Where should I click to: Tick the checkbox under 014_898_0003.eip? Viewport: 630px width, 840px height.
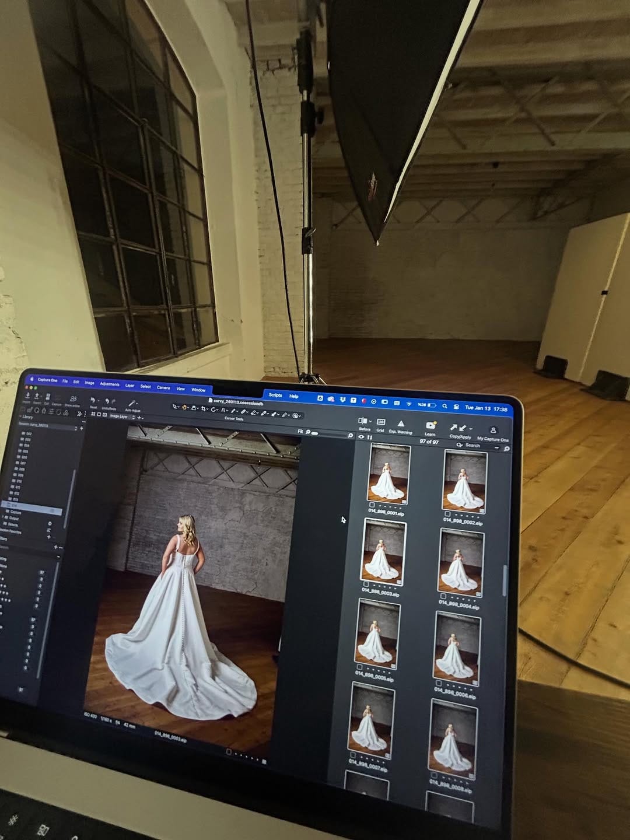click(366, 583)
